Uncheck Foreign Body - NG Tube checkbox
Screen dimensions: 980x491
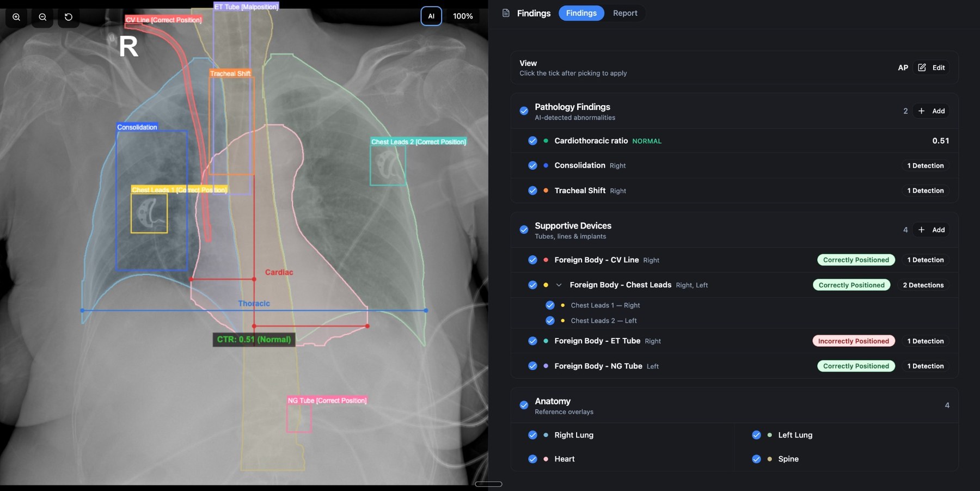[532, 366]
